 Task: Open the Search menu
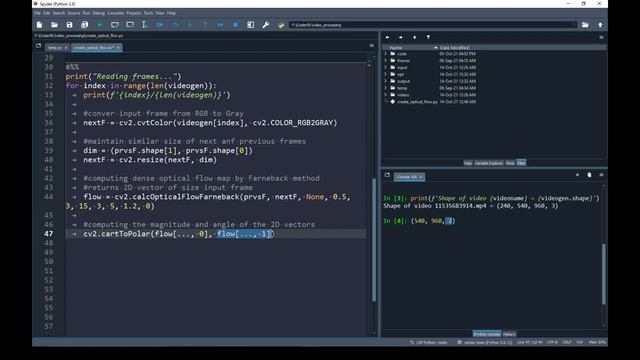58,13
